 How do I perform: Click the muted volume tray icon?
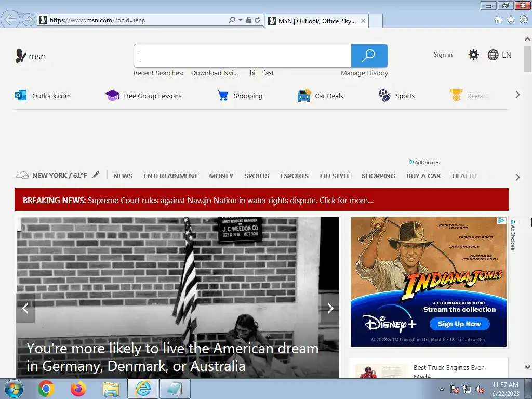pos(480,389)
